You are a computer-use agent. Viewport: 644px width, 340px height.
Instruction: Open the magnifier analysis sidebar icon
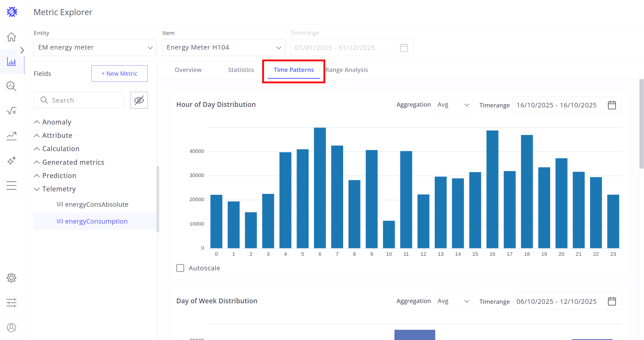coord(11,86)
